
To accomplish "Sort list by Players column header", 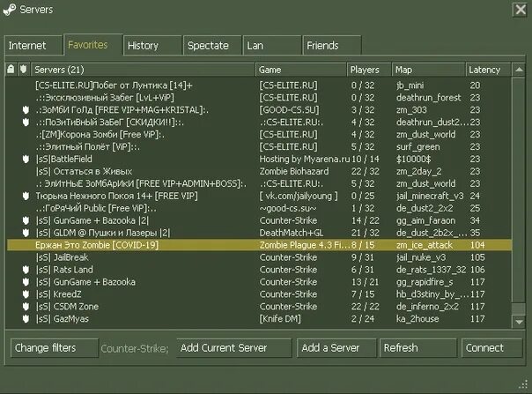I will (369, 70).
